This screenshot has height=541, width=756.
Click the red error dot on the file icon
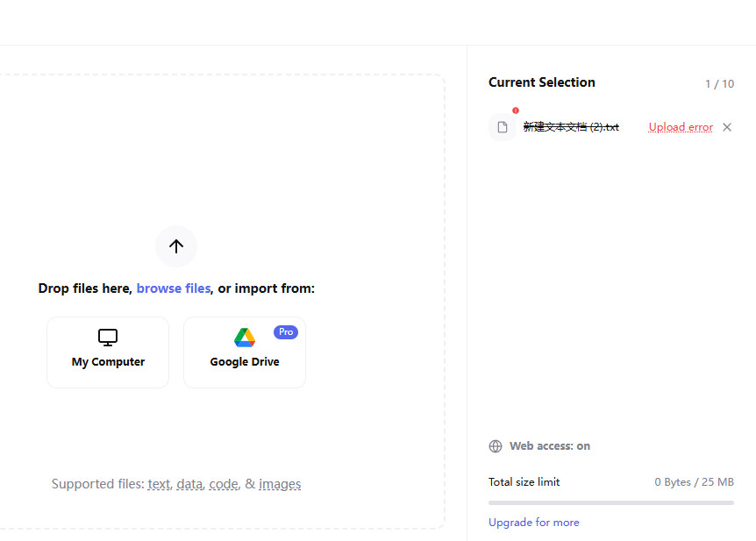tap(516, 110)
